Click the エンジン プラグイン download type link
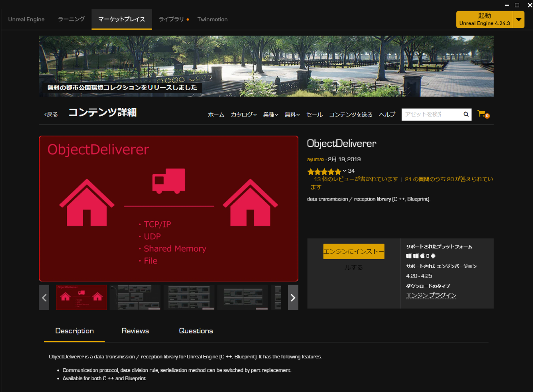Viewport: 533px width, 392px height. click(431, 295)
